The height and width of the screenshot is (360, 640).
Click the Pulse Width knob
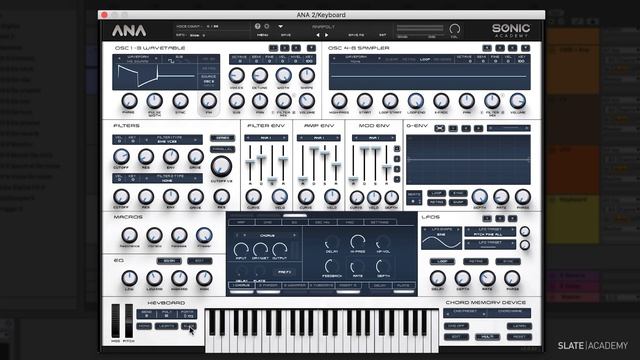pyautogui.click(x=155, y=101)
